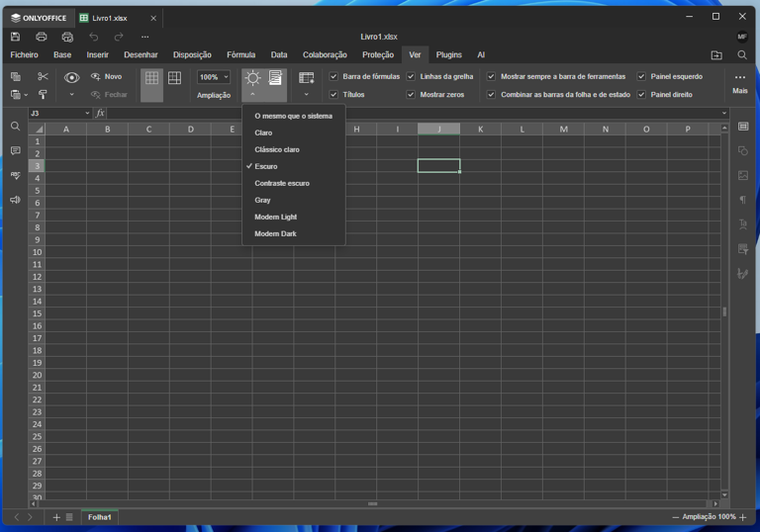Toggle the Barra de fórmulas checkbox
Image resolution: width=760 pixels, height=532 pixels.
(x=333, y=76)
